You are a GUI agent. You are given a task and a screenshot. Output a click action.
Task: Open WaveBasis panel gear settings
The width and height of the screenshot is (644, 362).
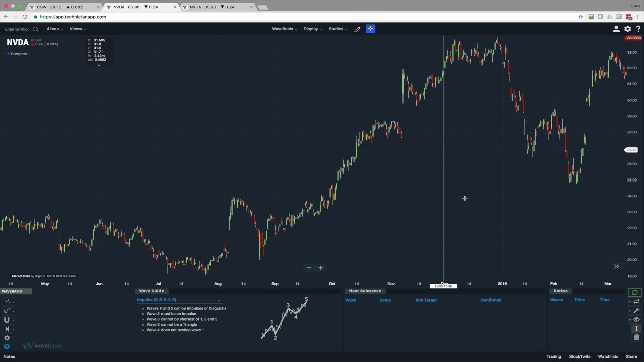(x=7, y=338)
